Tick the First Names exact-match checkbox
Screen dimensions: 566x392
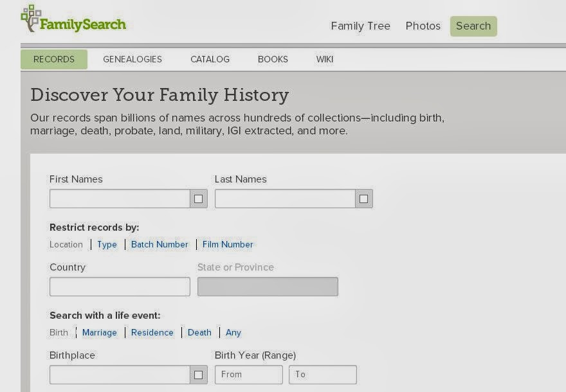click(198, 199)
